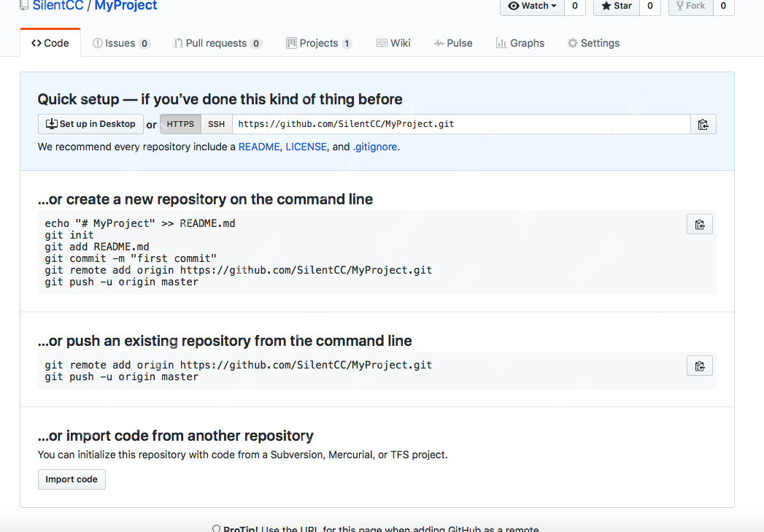This screenshot has height=532, width=764.
Task: Copy the HTTPS clone URL to clipboard
Action: tap(703, 124)
